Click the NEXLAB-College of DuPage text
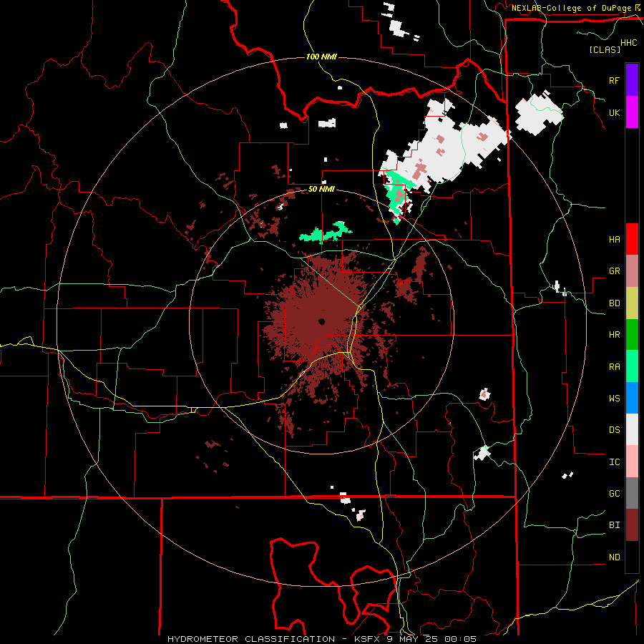 point(572,8)
